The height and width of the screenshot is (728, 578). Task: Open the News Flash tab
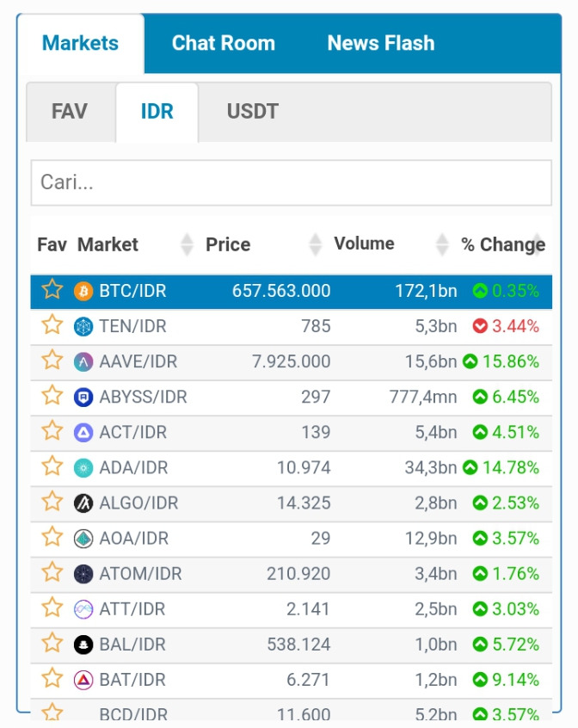tap(381, 43)
